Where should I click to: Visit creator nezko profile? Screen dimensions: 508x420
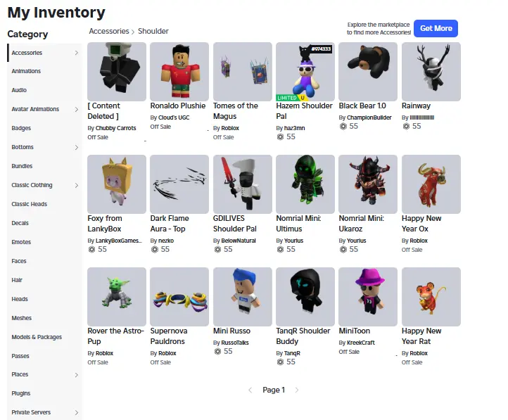pos(166,241)
